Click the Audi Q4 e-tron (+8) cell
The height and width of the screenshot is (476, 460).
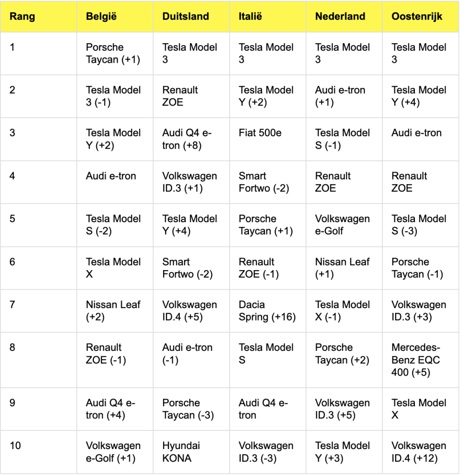[x=187, y=139]
